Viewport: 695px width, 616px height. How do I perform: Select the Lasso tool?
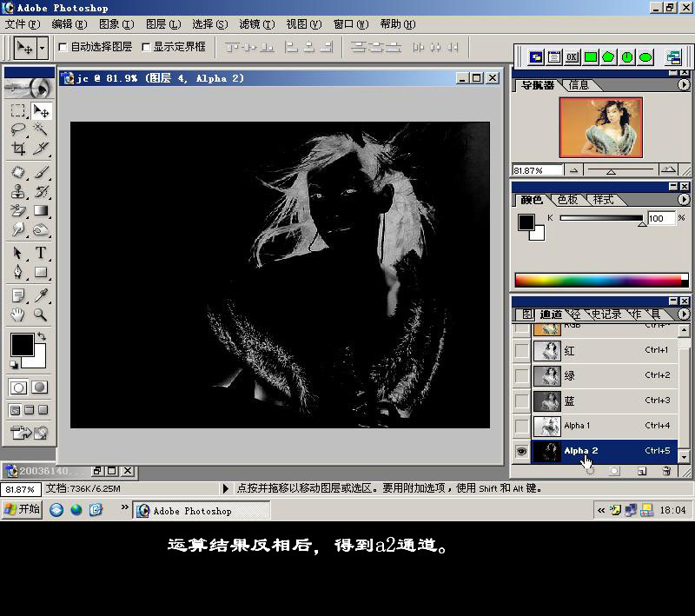pos(18,129)
